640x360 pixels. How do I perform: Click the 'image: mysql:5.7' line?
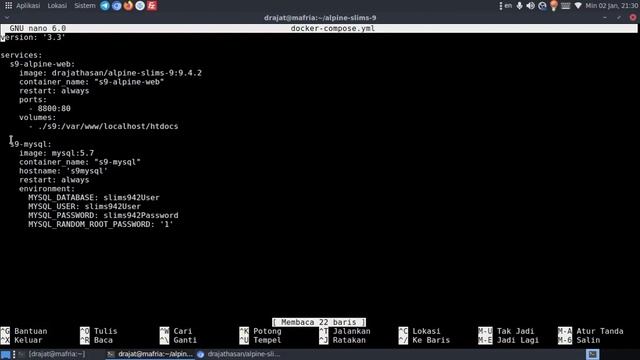pos(56,153)
